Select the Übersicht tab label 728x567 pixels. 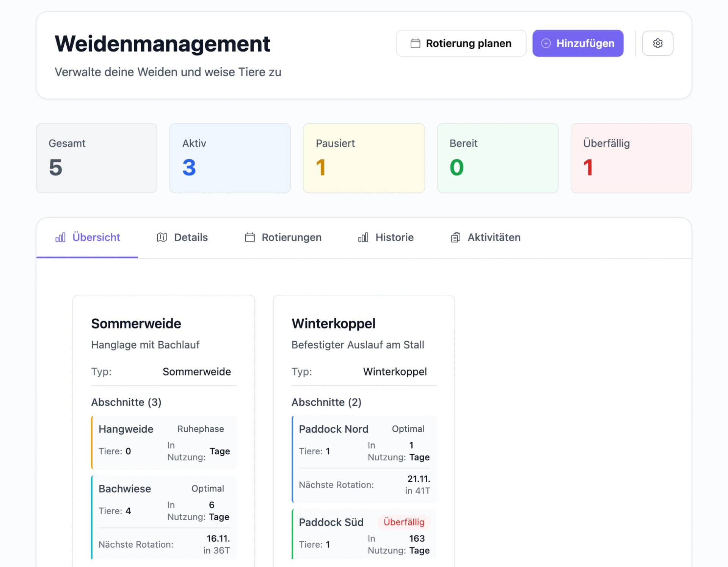coord(96,237)
